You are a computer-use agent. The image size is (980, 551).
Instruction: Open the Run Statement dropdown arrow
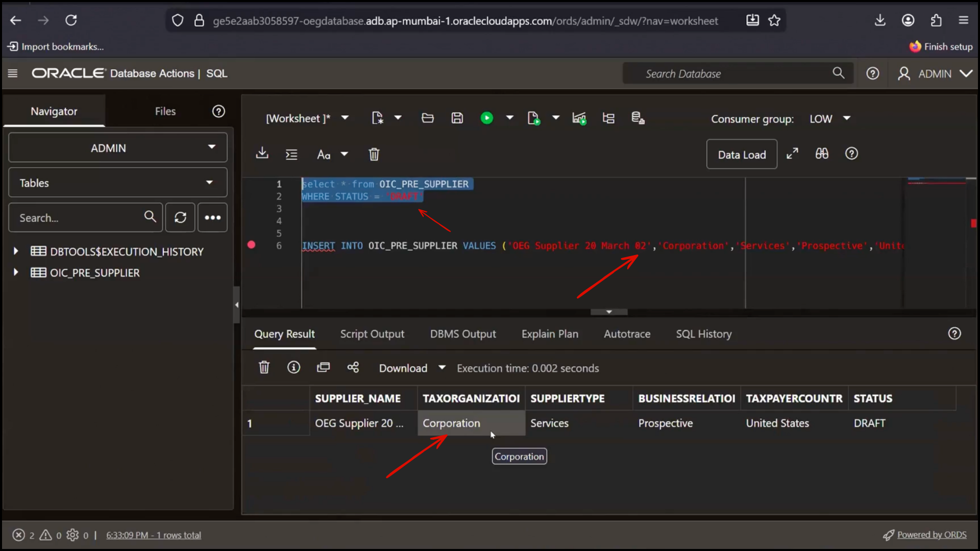click(x=509, y=118)
